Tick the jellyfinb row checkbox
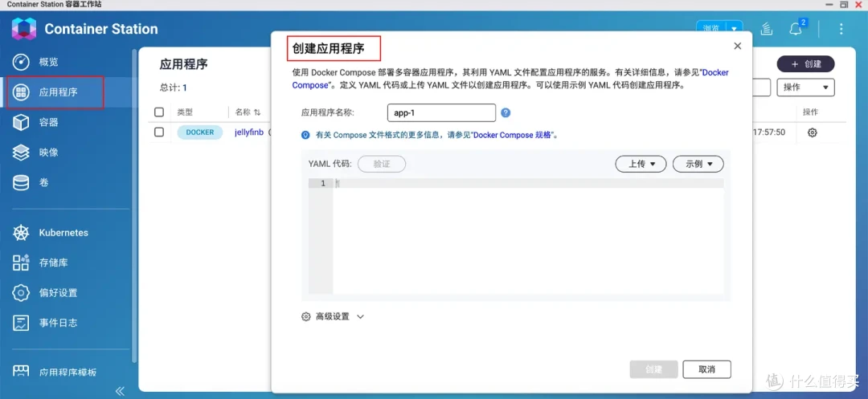 159,132
